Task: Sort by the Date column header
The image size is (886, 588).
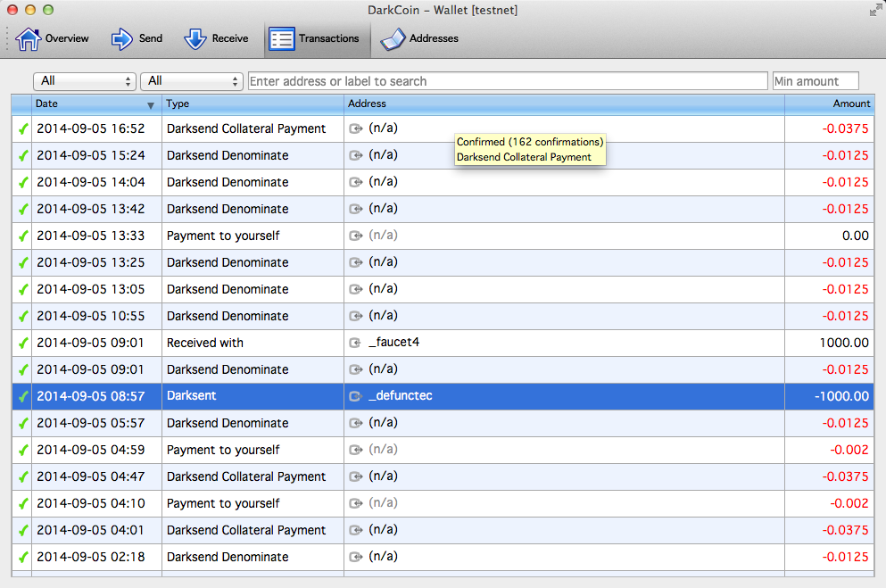Action: pyautogui.click(x=96, y=104)
